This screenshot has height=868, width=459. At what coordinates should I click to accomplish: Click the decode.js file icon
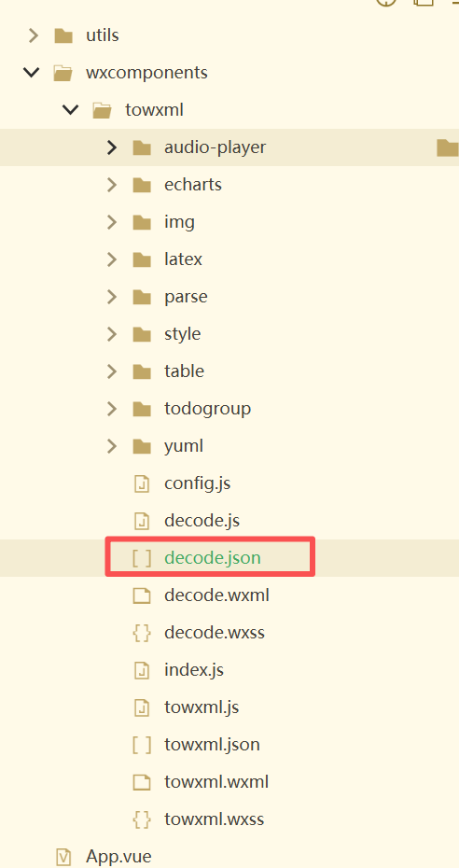pos(142,521)
